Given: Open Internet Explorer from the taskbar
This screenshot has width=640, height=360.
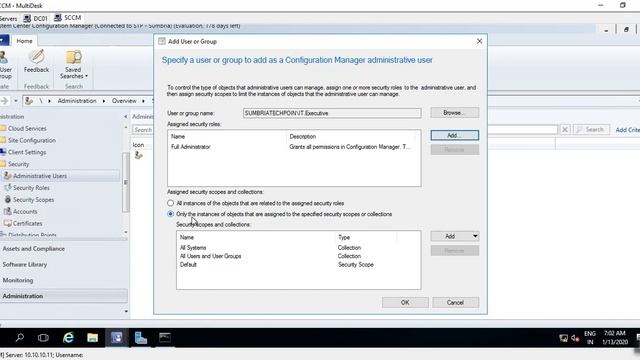Looking at the screenshot, I should (68, 338).
